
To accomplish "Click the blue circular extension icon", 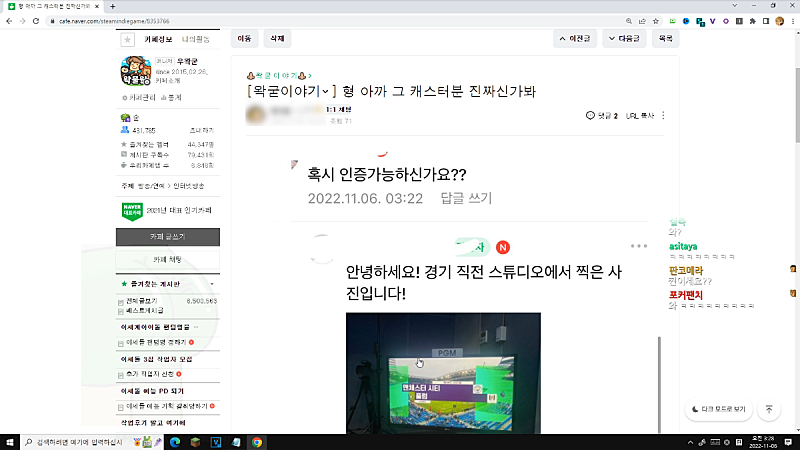I will pos(686,21).
